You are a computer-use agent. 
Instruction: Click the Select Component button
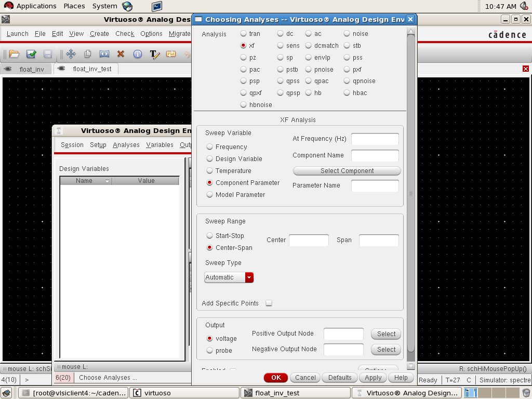pos(347,170)
